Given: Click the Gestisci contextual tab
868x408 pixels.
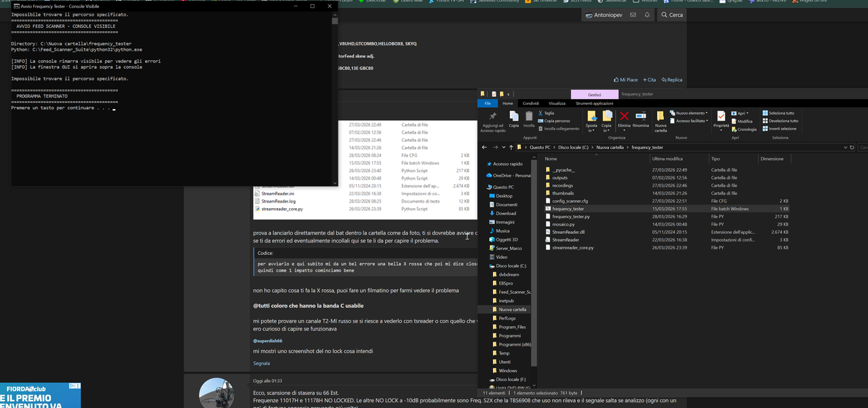Looking at the screenshot, I should pos(594,94).
